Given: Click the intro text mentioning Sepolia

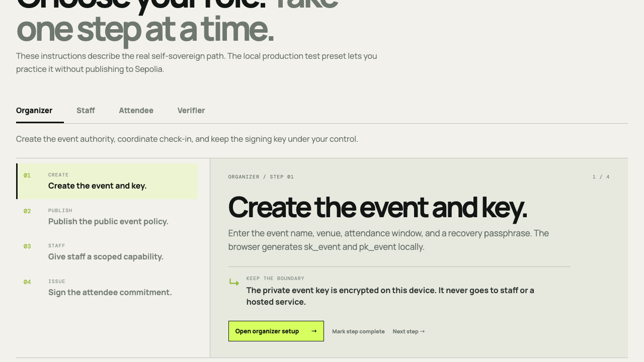Looking at the screenshot, I should [x=197, y=63].
